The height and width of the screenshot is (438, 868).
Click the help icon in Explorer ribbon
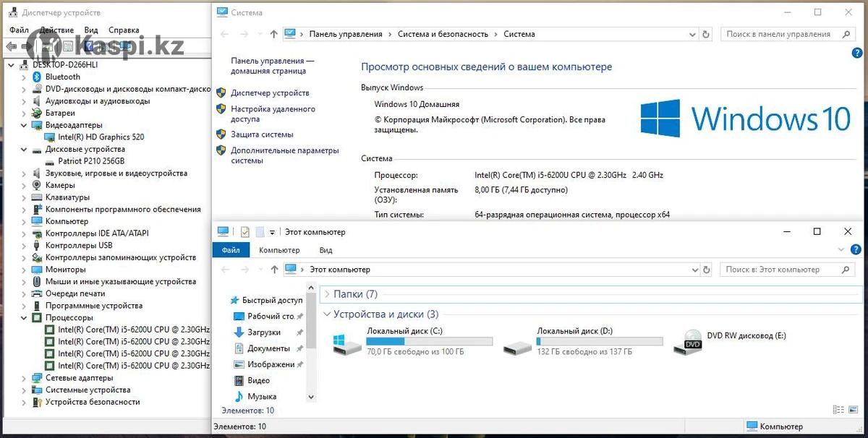point(856,249)
